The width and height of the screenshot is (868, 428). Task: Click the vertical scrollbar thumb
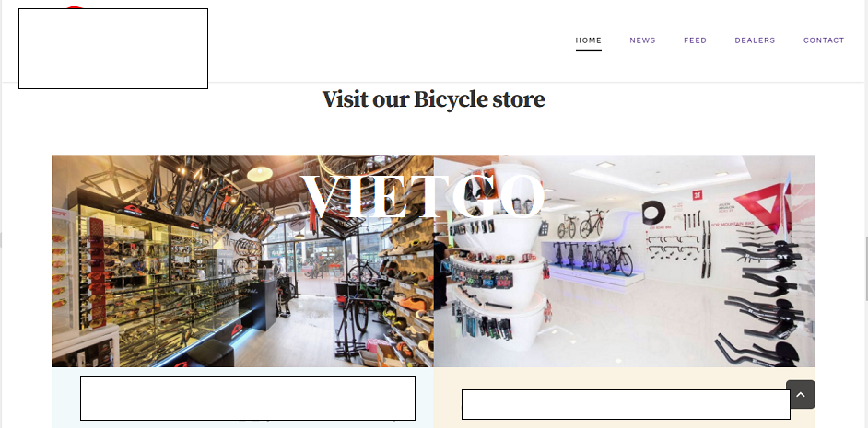(866, 268)
